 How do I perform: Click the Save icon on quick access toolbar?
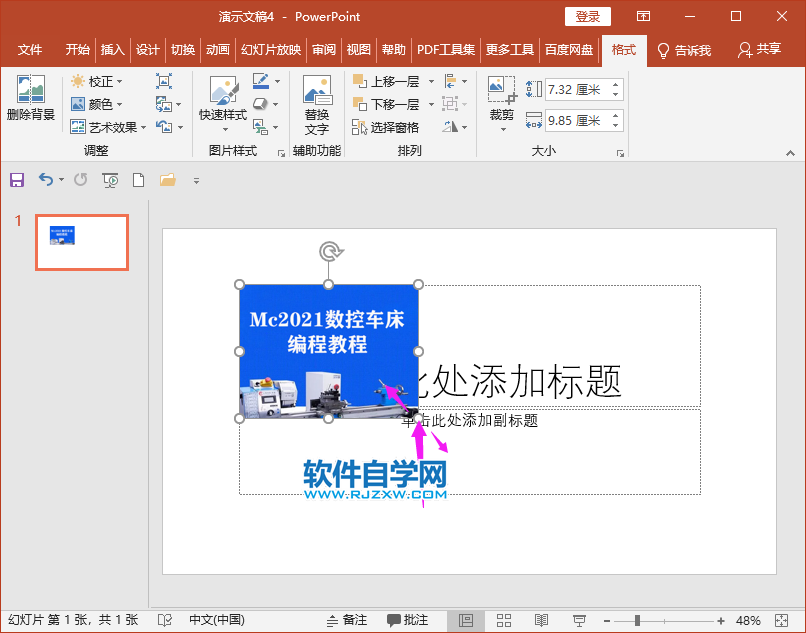click(x=17, y=178)
